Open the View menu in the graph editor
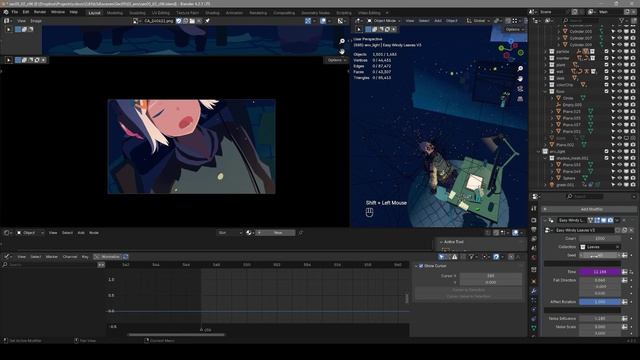 21,257
